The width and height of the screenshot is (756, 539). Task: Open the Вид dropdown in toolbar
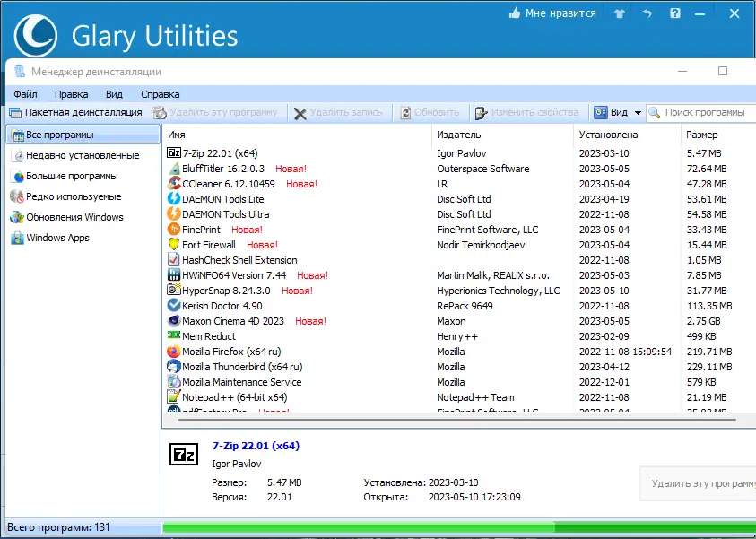tap(618, 113)
